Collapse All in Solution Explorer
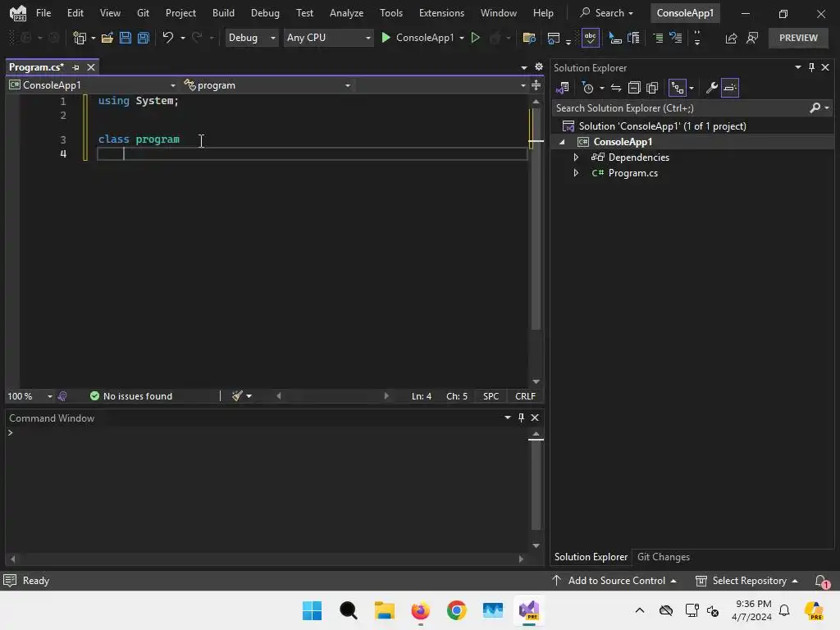Screen dimensions: 840x630 pyautogui.click(x=634, y=87)
